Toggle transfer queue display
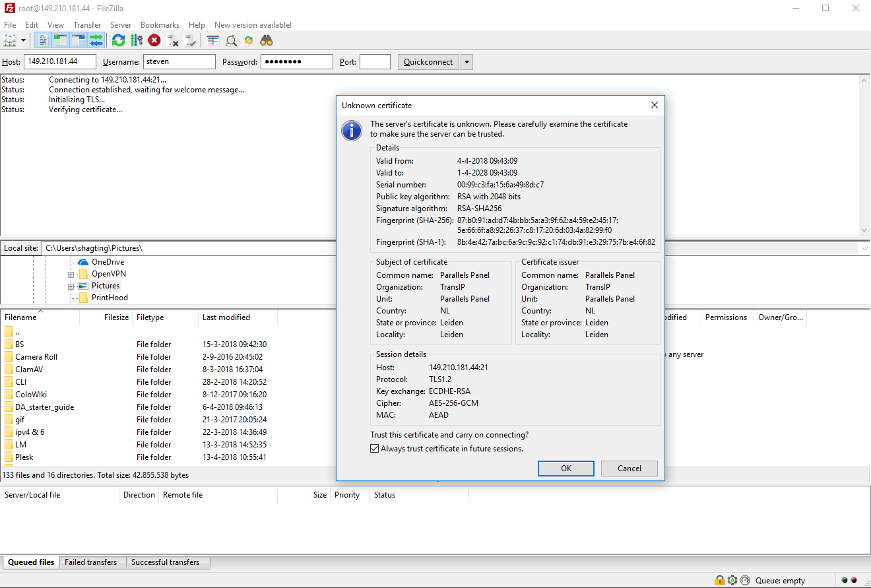Screen dimensions: 871x588 coord(96,40)
